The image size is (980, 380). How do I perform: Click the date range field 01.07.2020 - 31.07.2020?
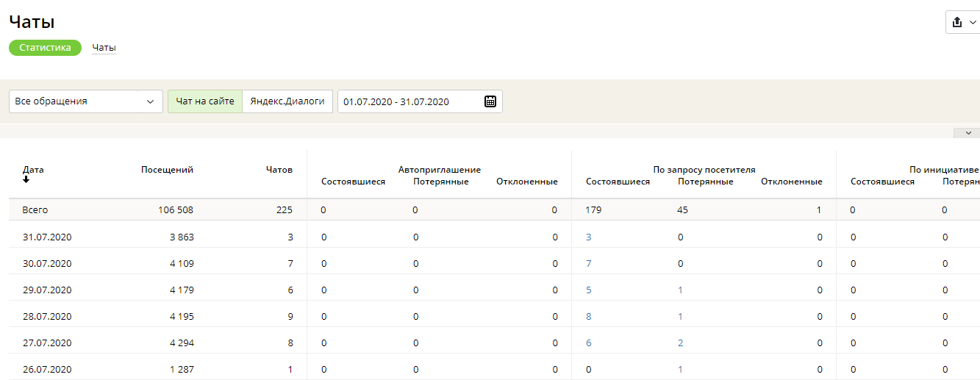420,101
